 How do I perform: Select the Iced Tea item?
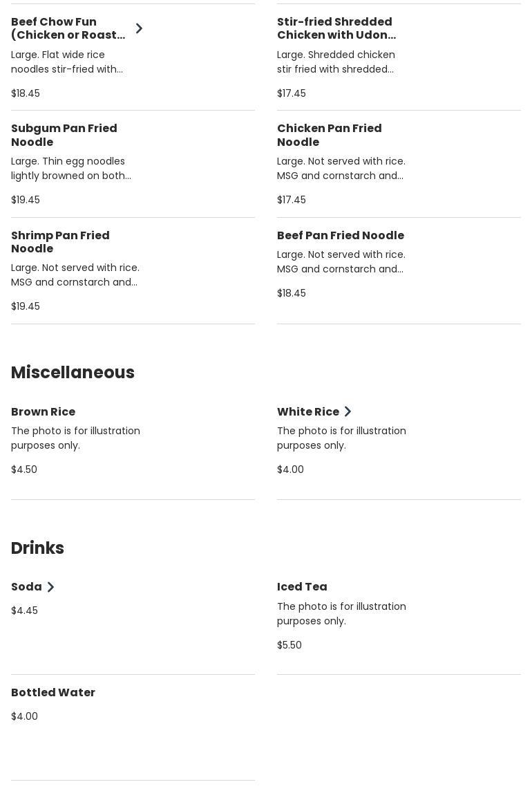coord(302,587)
